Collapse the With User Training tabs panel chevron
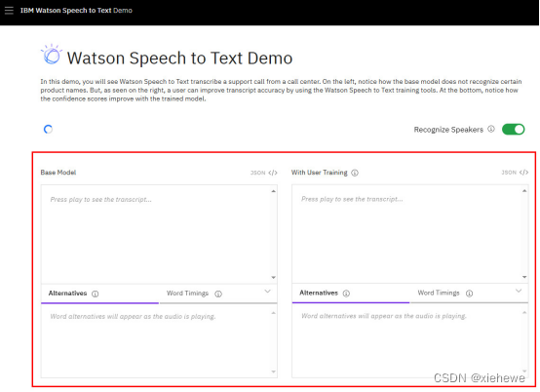Viewport: 540px width, 392px height. tap(519, 291)
